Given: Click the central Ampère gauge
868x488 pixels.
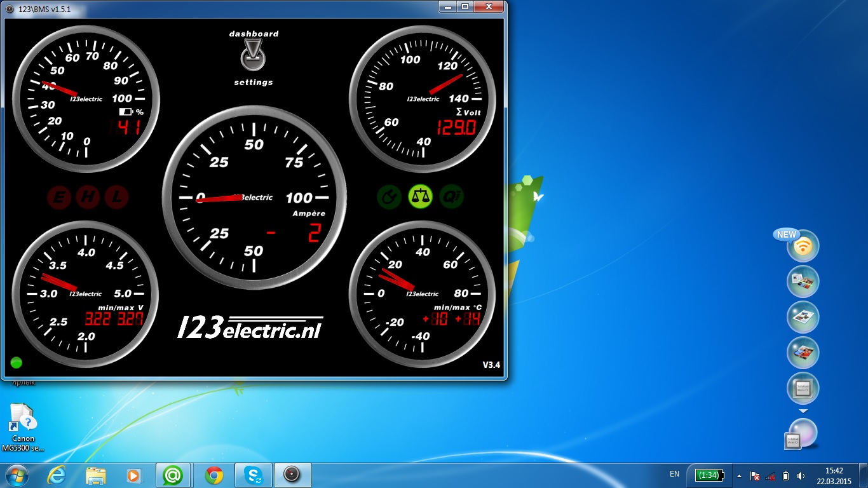Looking at the screenshot, I should pos(254,198).
